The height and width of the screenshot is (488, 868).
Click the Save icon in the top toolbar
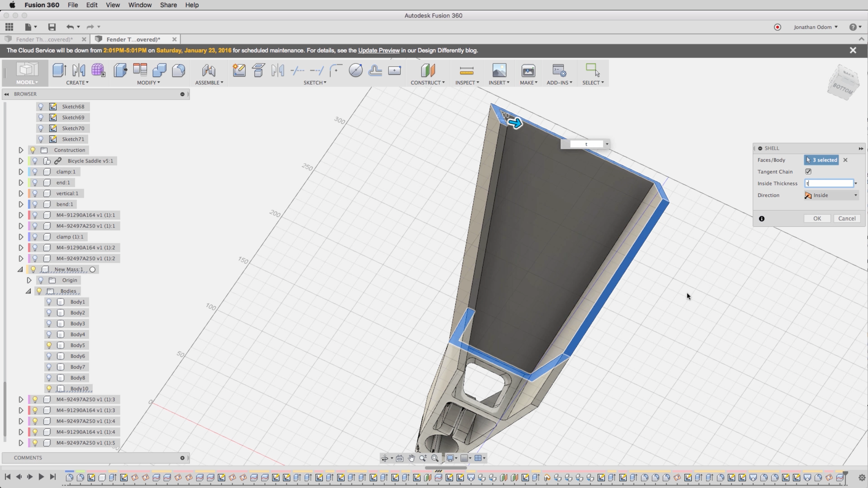pyautogui.click(x=52, y=27)
